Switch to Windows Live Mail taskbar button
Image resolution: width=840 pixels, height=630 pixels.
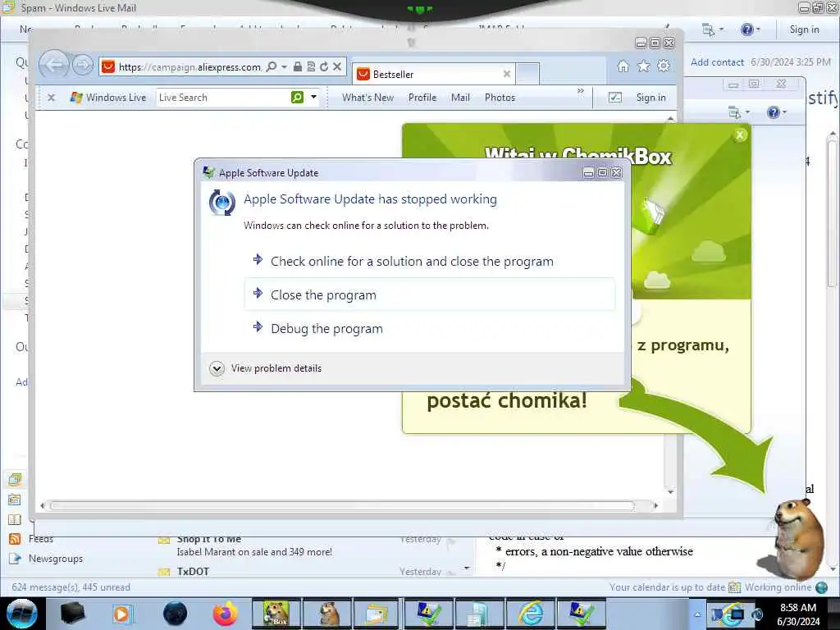[x=377, y=614]
